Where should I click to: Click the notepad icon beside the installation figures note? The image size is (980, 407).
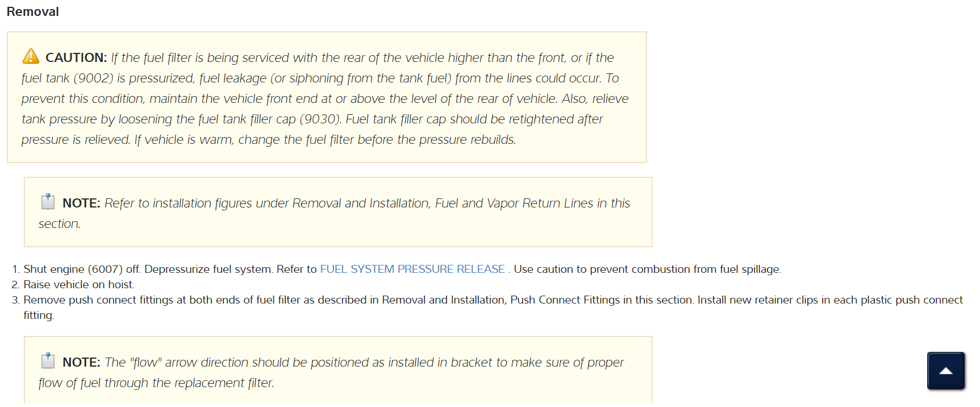coord(48,202)
